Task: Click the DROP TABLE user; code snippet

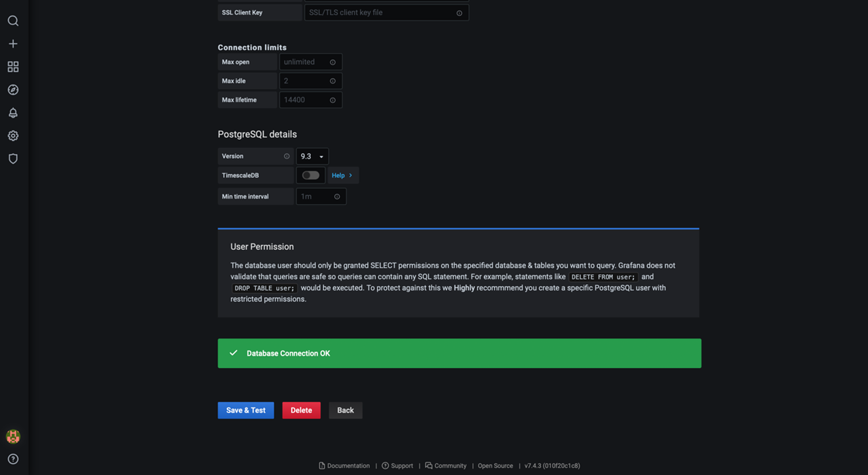Action: (265, 288)
